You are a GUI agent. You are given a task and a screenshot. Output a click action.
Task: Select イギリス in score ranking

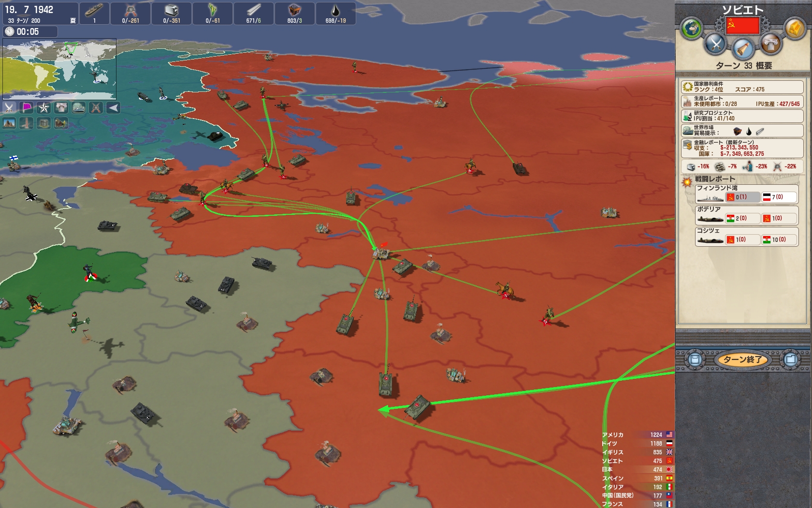point(638,452)
